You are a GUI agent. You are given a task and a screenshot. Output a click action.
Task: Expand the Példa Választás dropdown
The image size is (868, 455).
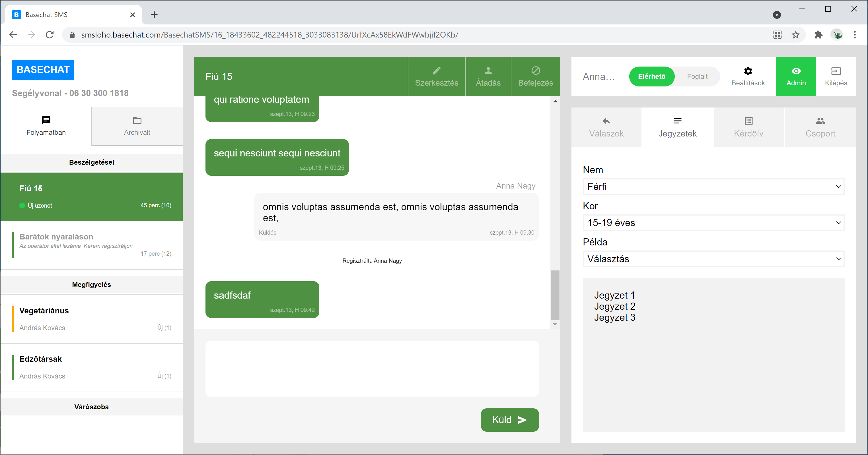(713, 259)
